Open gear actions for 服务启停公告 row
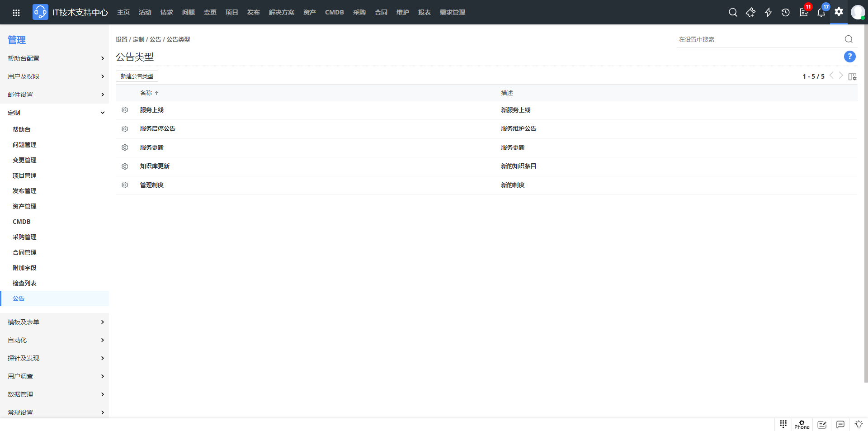Screen dimensions: 868x431 click(x=125, y=129)
